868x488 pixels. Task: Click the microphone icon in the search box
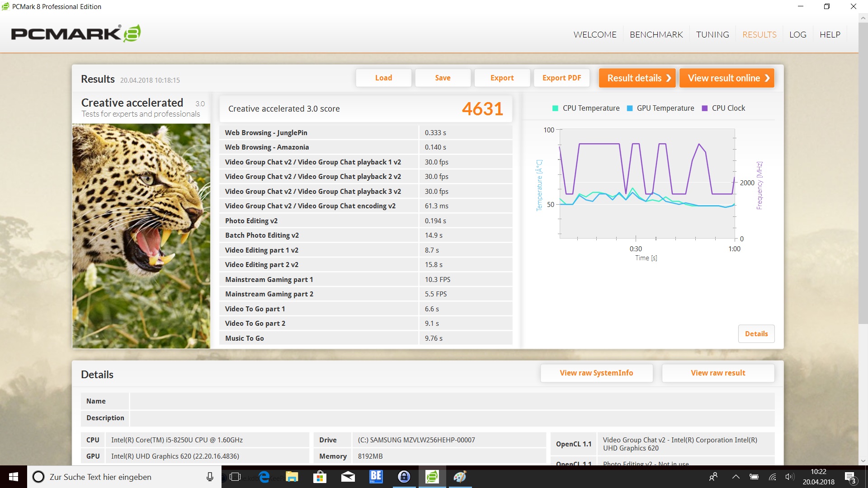[210, 477]
